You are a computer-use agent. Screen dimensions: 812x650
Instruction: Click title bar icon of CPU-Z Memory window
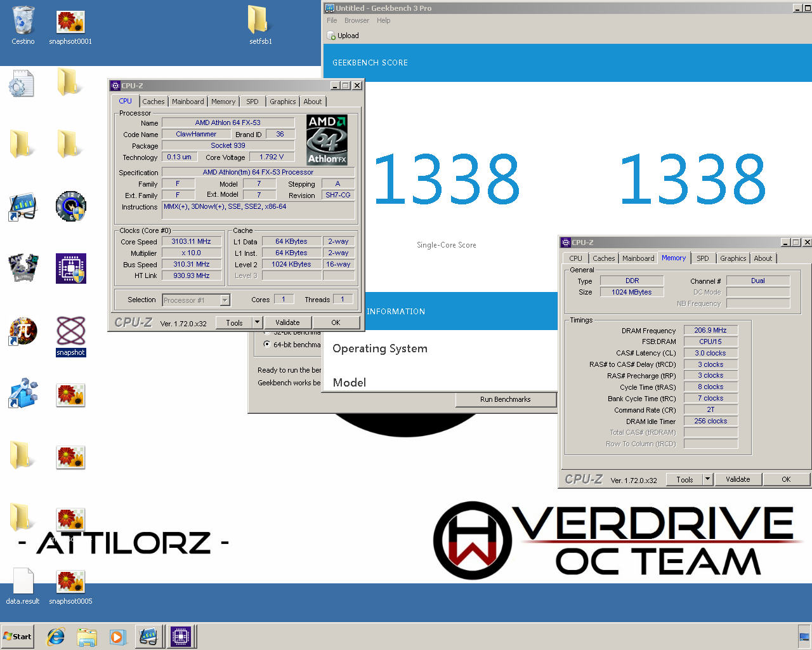point(566,242)
